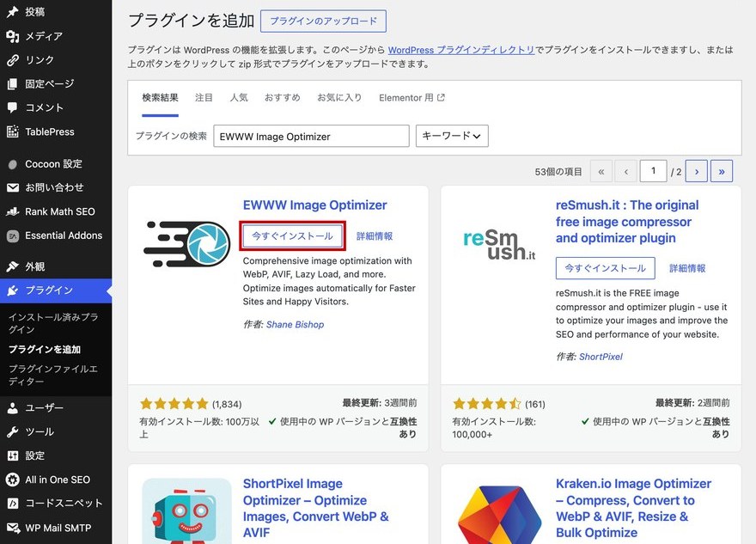The width and height of the screenshot is (756, 544).
Task: Click the EWWW Image Optimizer plugin logo
Action: (x=187, y=244)
